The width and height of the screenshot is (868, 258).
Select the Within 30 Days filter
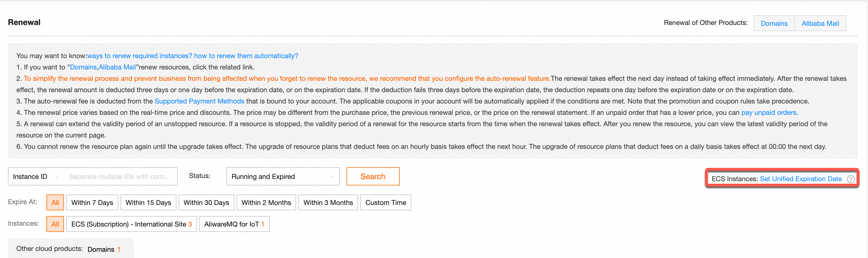point(206,202)
